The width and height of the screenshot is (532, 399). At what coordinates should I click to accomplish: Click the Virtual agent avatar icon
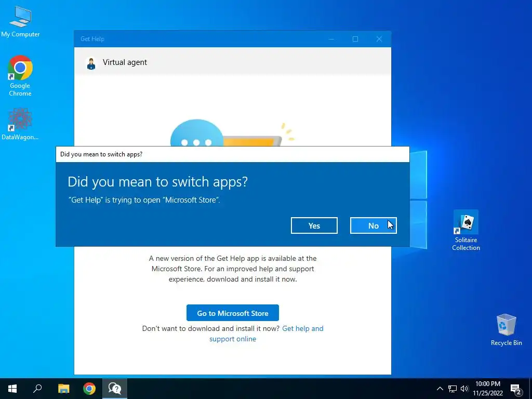(x=91, y=63)
